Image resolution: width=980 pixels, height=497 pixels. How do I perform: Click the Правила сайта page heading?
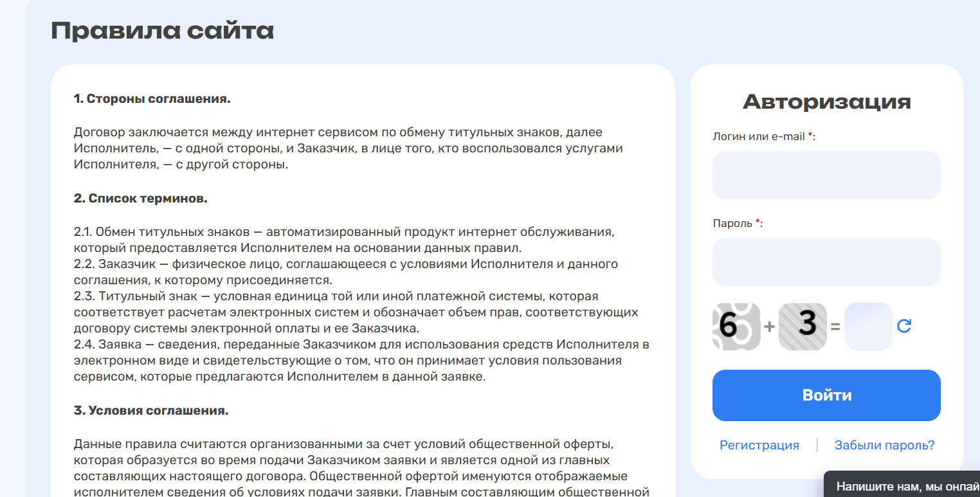click(162, 31)
